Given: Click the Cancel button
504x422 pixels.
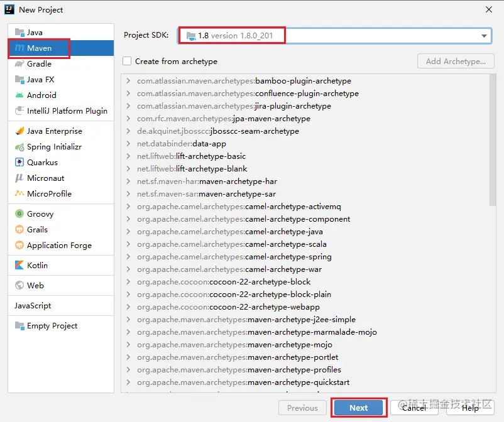Looking at the screenshot, I should 414,408.
